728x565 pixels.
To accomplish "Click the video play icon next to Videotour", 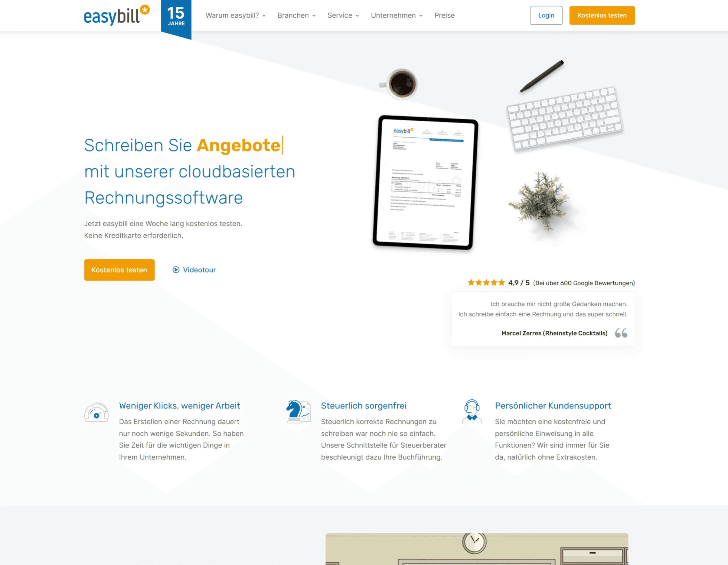I will click(175, 269).
